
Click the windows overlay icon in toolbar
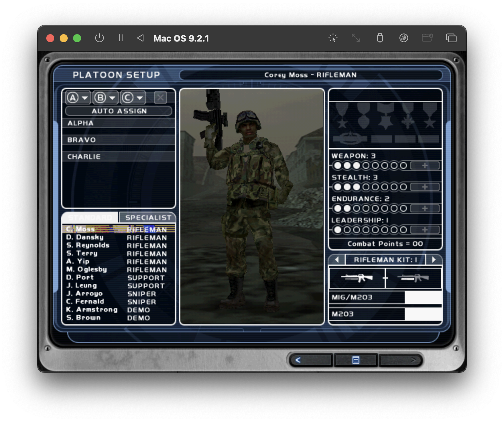pyautogui.click(x=451, y=38)
